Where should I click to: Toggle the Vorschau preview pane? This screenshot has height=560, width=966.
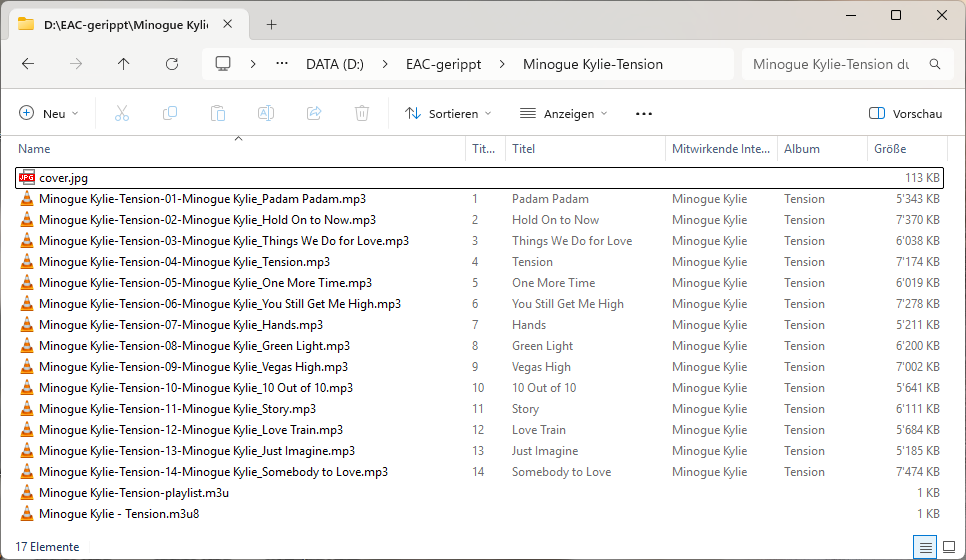coord(905,114)
